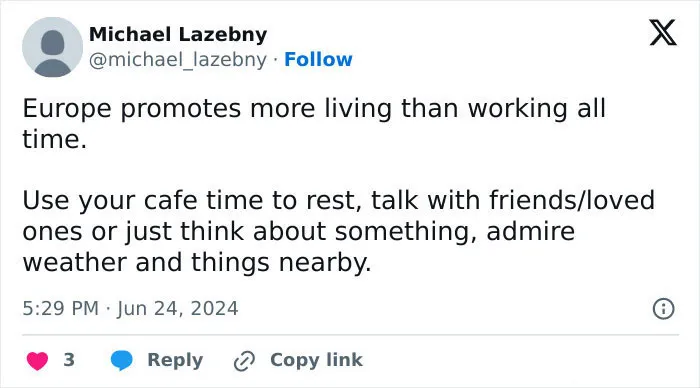Open the @michael_lazebny handle
This screenshot has width=700, height=388.
[178, 59]
